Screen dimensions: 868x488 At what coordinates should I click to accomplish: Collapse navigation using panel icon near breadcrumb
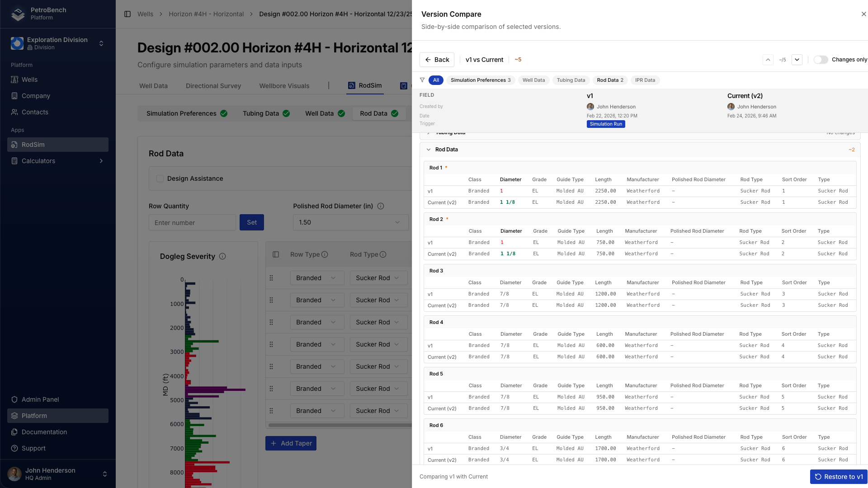[127, 14]
